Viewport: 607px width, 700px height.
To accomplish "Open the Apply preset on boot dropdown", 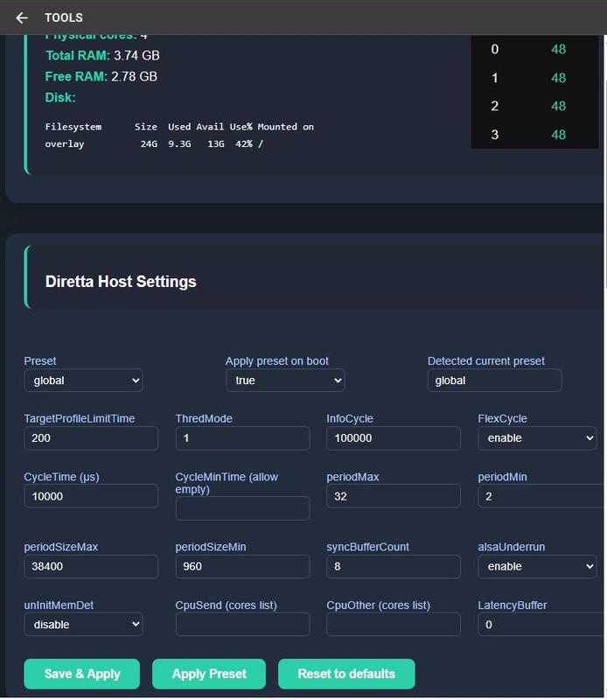I will [285, 381].
